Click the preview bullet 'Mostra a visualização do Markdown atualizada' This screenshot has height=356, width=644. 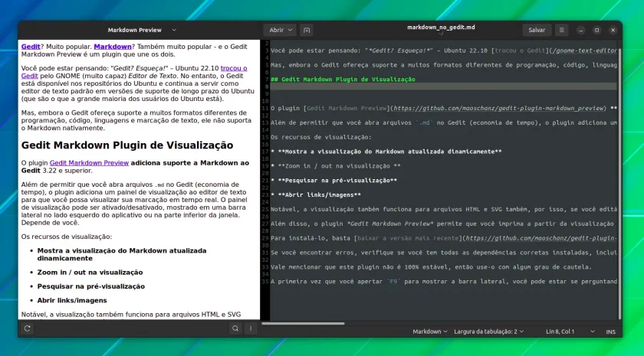click(x=122, y=254)
